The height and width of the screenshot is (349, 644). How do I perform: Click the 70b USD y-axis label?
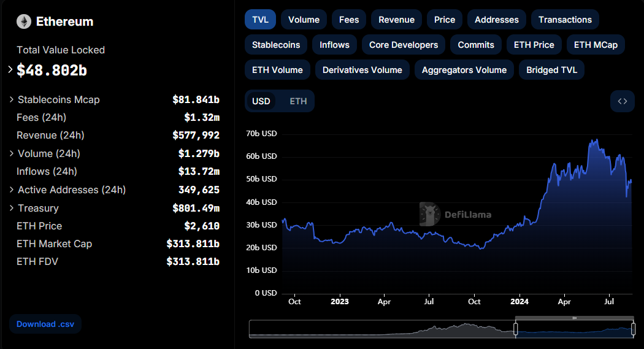coord(261,134)
